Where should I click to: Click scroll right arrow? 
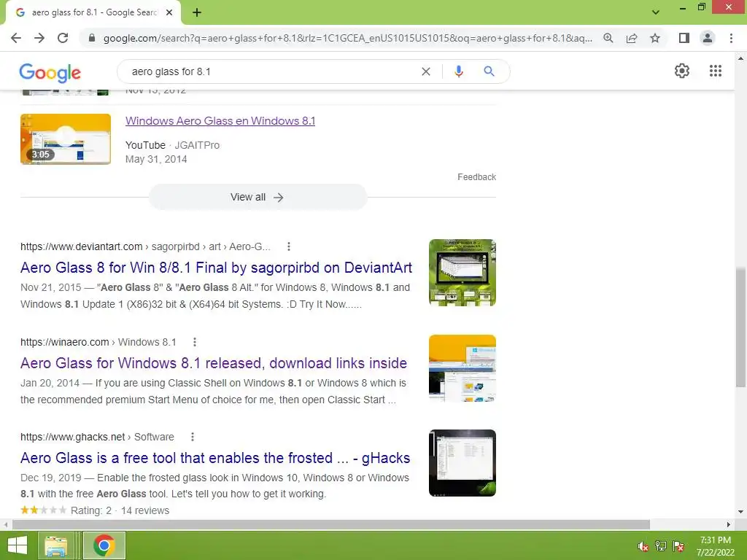pyautogui.click(x=729, y=525)
